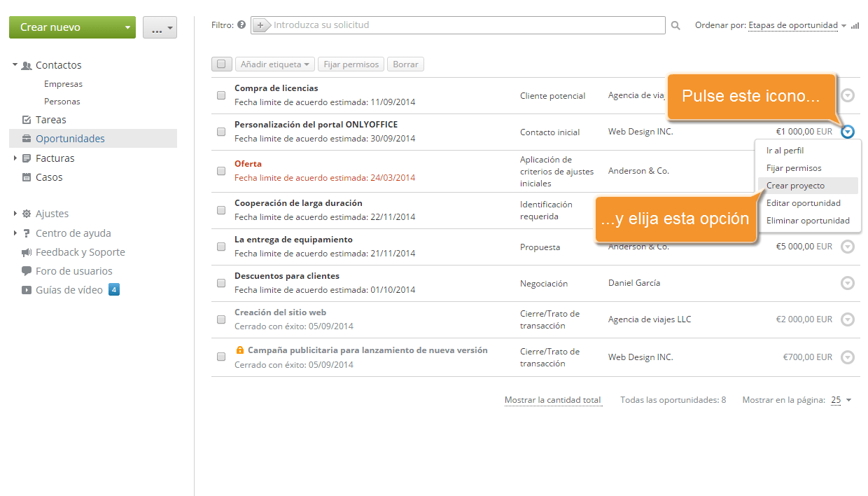Screen dimensions: 868x496
Task: Open actions menu for Creación del sitio web
Action: coord(848,319)
